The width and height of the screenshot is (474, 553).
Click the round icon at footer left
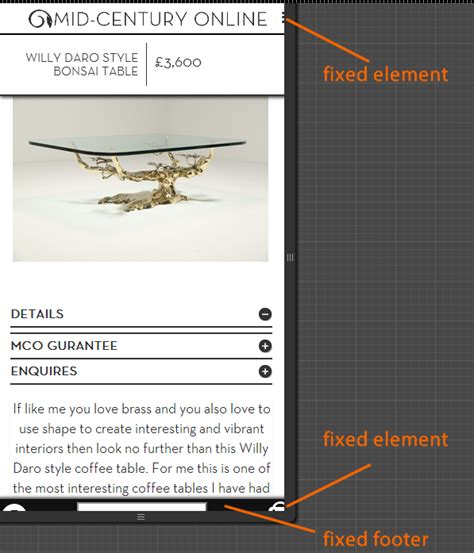coord(14,507)
